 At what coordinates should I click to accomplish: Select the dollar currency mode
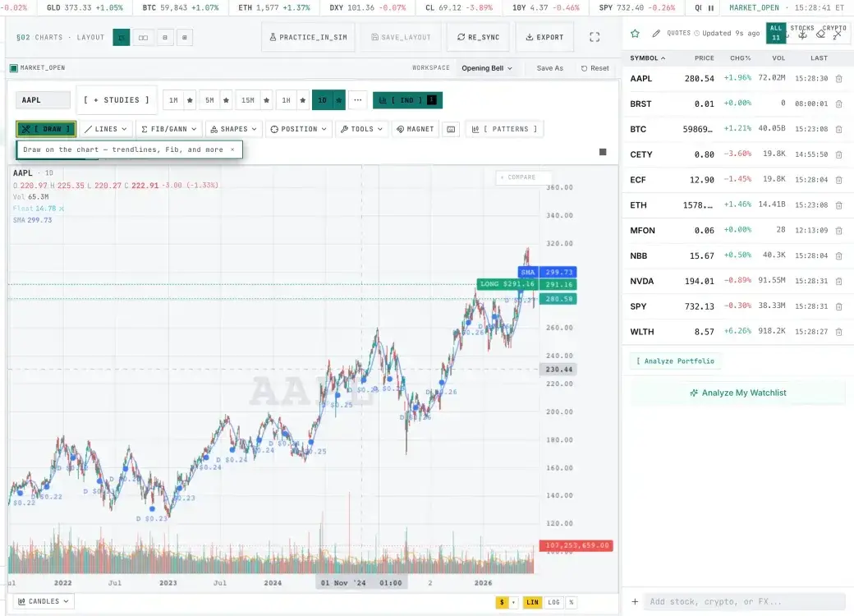click(x=502, y=602)
